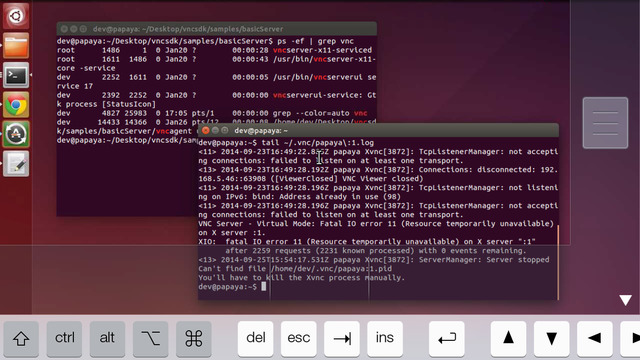This screenshot has width=640, height=360.
Task: Click 'ServerManager: Server stopped' log text
Action: [x=484, y=260]
